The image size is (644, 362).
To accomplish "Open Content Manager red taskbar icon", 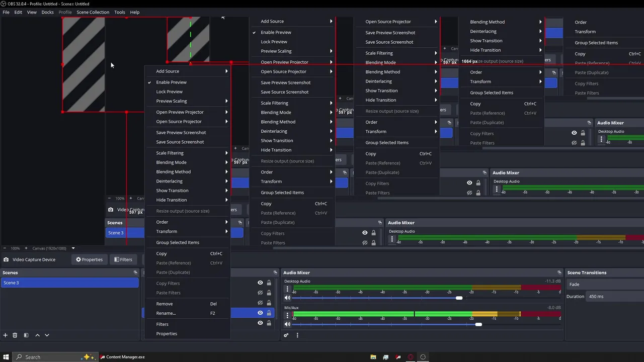I will pos(398,357).
